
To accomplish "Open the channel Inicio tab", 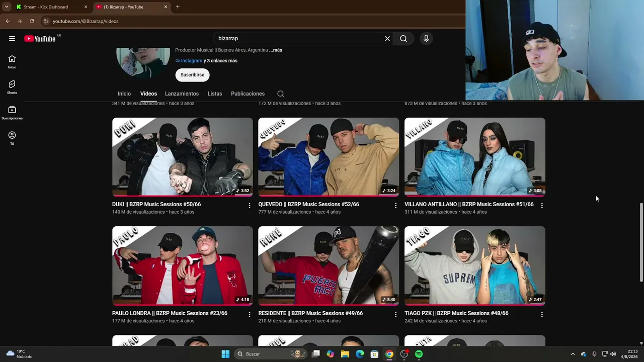I will [124, 94].
